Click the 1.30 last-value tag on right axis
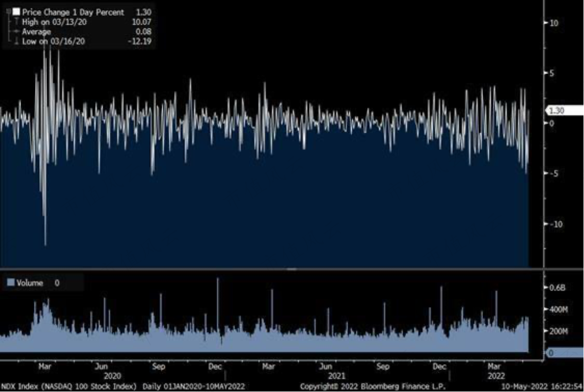 coord(564,111)
